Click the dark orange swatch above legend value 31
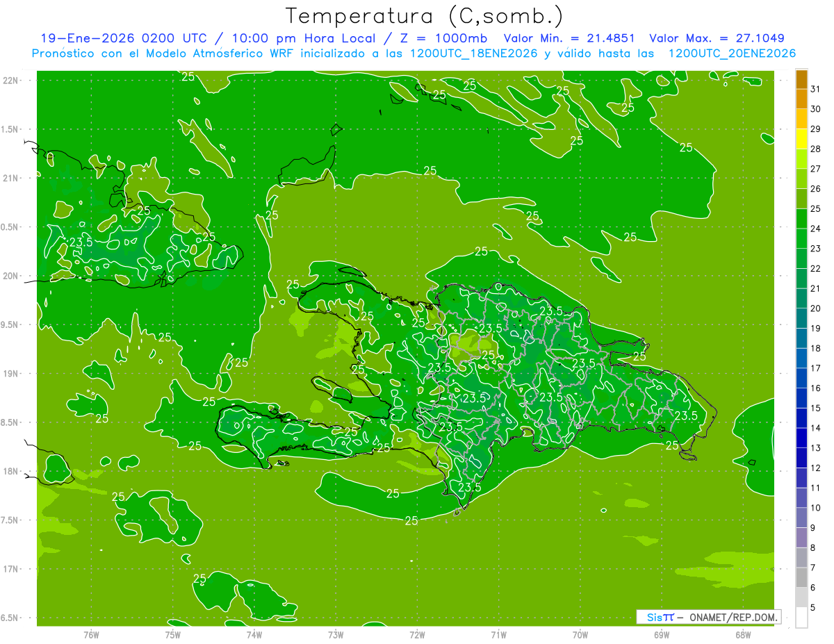The width and height of the screenshot is (834, 644). tap(801, 80)
